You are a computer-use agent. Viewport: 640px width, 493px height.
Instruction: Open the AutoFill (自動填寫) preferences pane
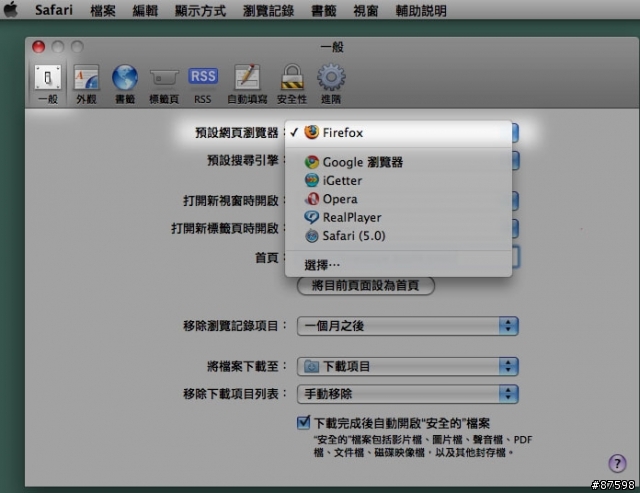(x=247, y=84)
